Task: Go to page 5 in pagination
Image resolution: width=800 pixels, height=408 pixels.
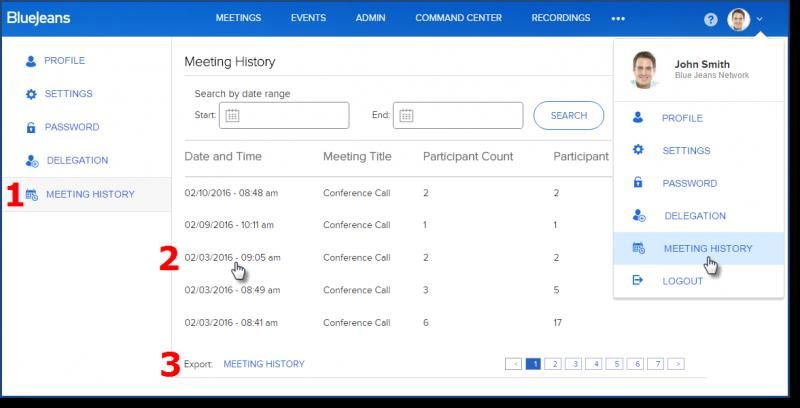Action: [615, 364]
